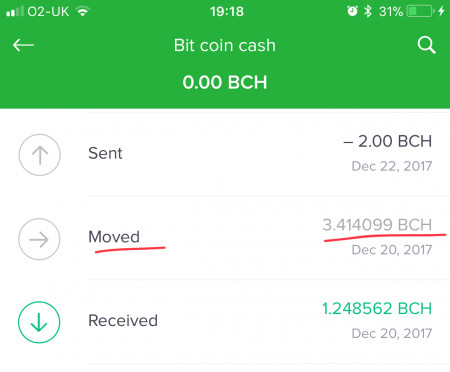The height and width of the screenshot is (372, 450).
Task: Tap the cellular signal bars
Action: pos(15,12)
